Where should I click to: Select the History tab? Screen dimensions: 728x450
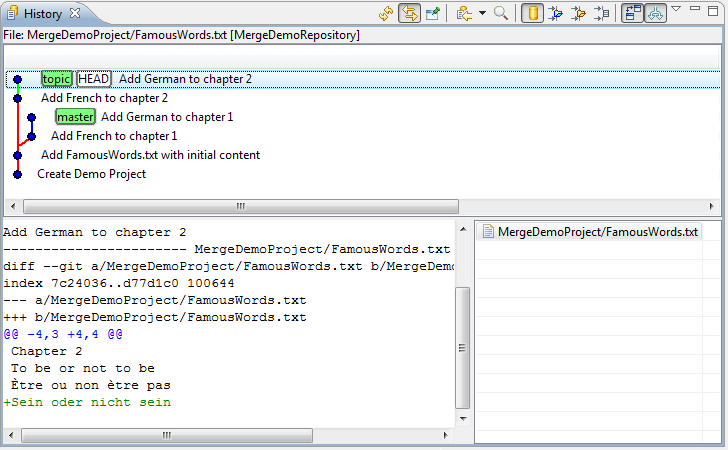click(43, 14)
